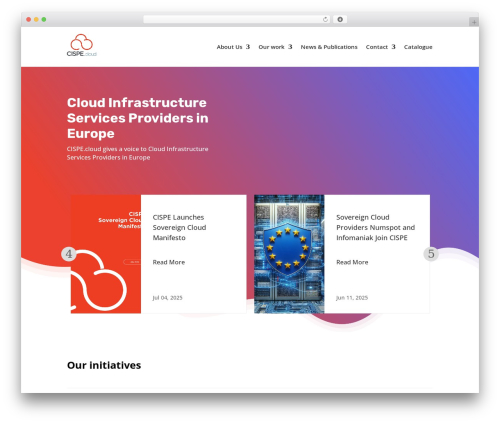Open the Catalogue page
This screenshot has width=500, height=423.
pos(418,47)
